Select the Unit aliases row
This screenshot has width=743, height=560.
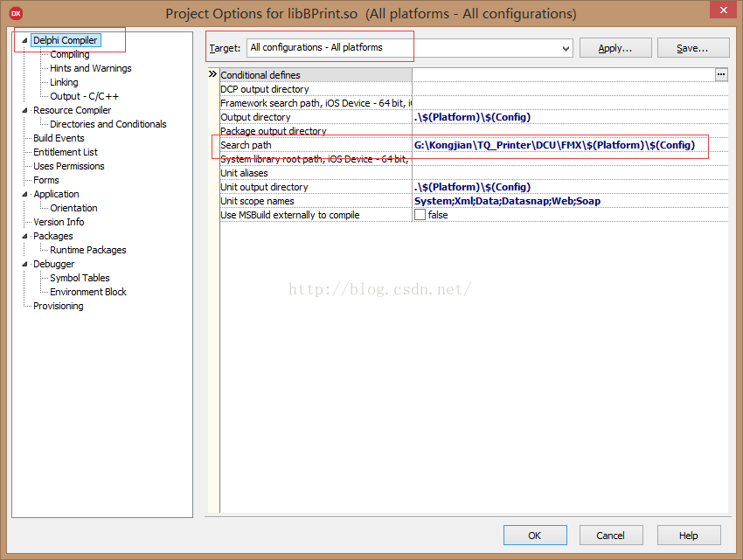[x=316, y=173]
